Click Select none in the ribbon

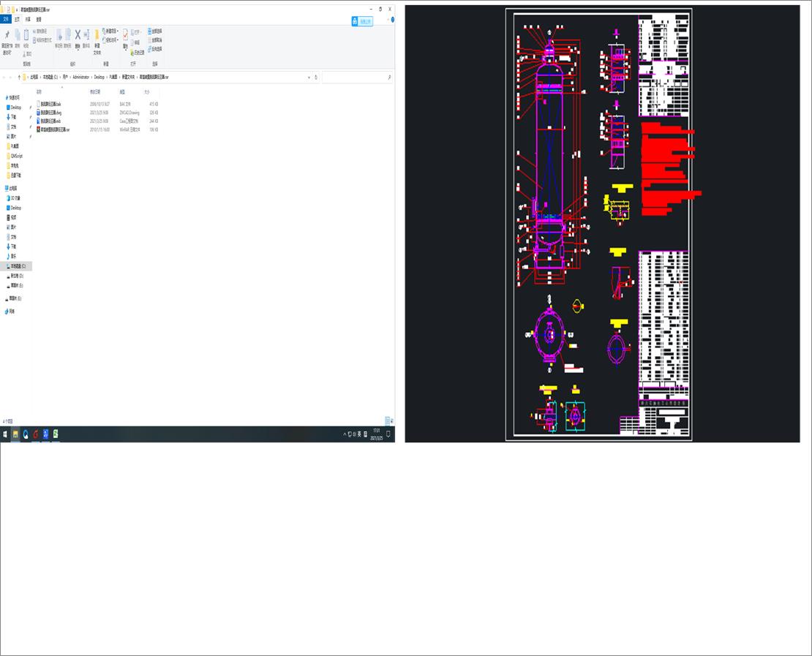[155, 40]
